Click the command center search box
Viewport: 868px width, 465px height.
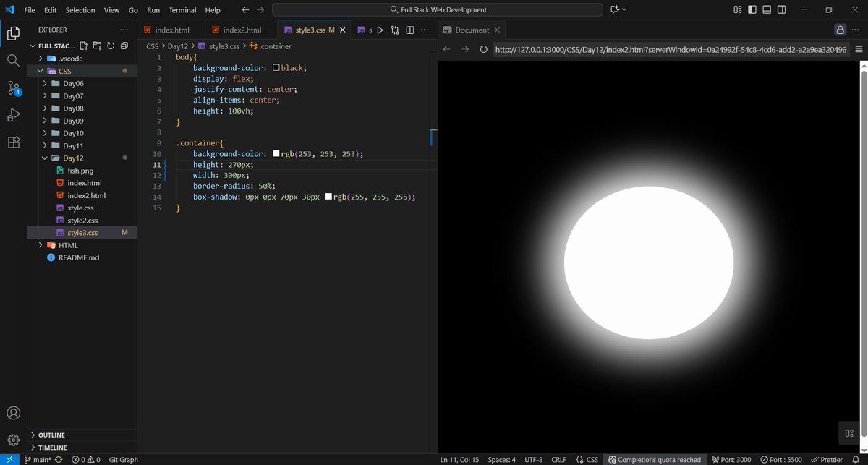point(438,10)
